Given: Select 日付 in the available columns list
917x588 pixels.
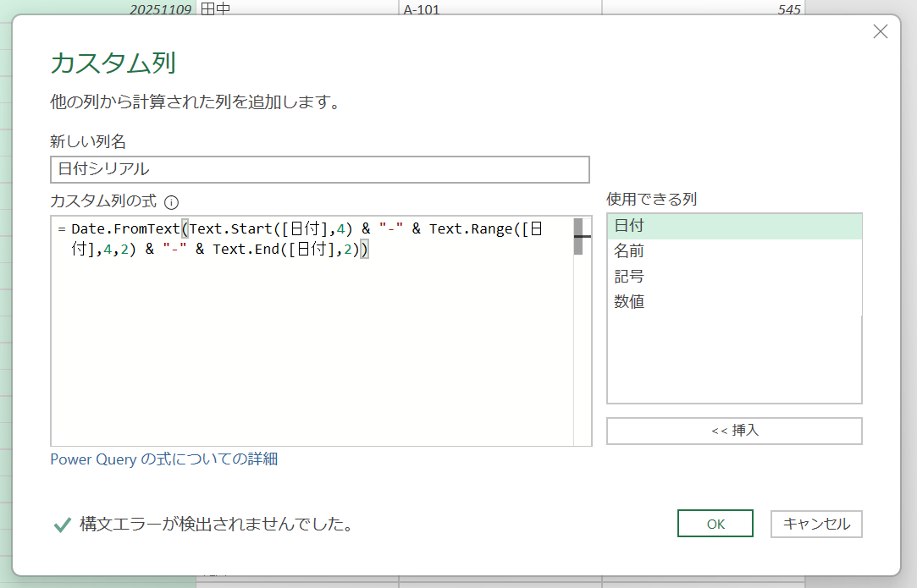Looking at the screenshot, I should click(x=734, y=227).
